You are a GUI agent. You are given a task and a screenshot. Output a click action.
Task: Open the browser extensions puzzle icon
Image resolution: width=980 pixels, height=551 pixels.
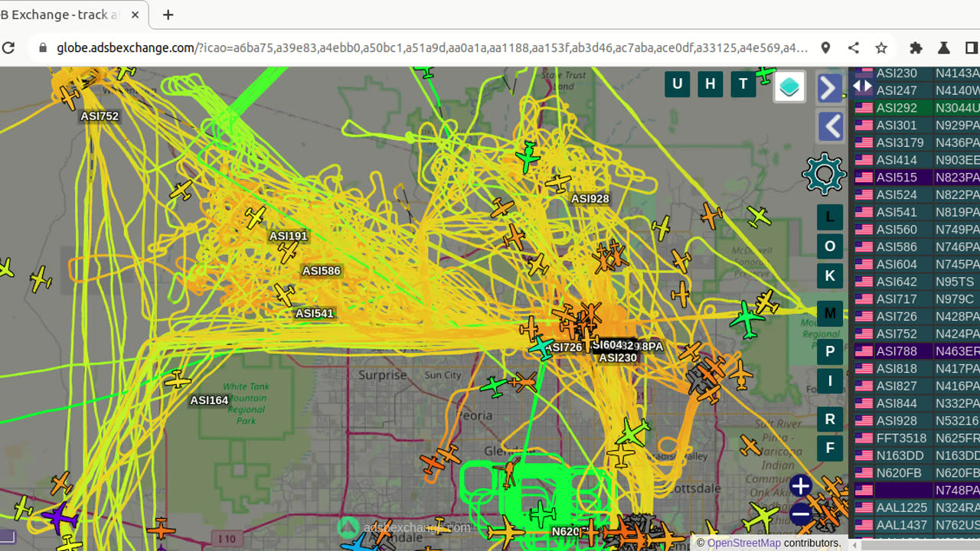point(916,47)
